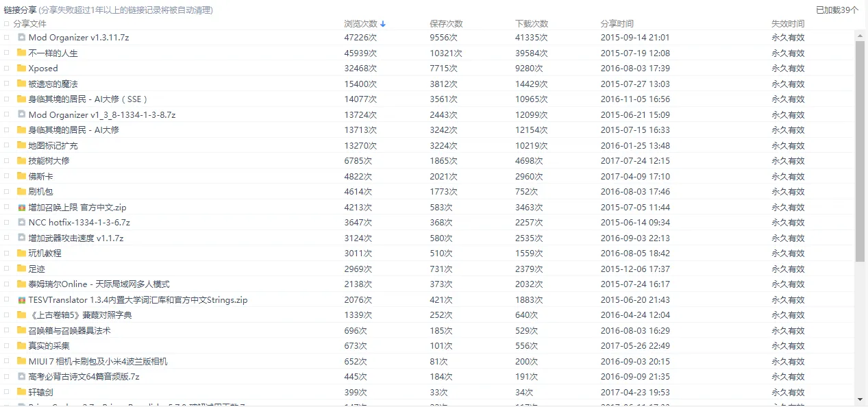Click the zip icon of 增加召唤上限 官方中文.zip
The width and height of the screenshot is (868, 407).
pyautogui.click(x=21, y=207)
